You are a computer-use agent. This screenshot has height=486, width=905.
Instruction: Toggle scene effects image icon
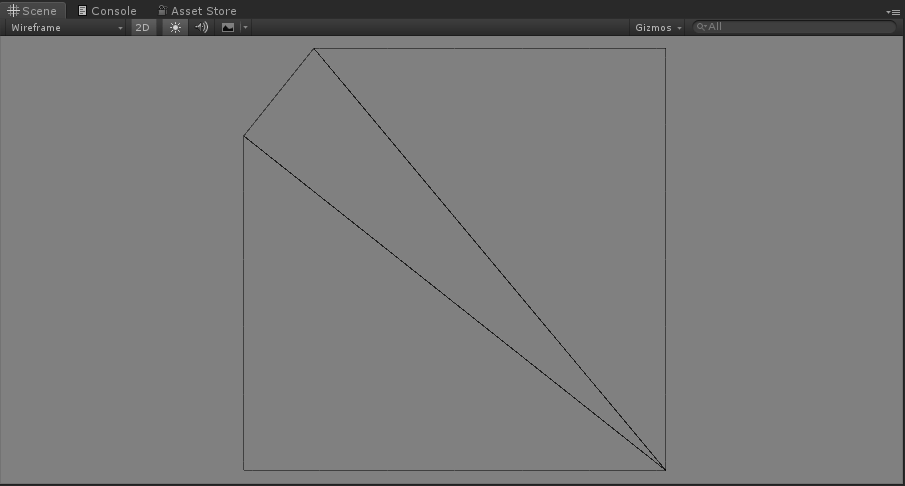pos(228,27)
